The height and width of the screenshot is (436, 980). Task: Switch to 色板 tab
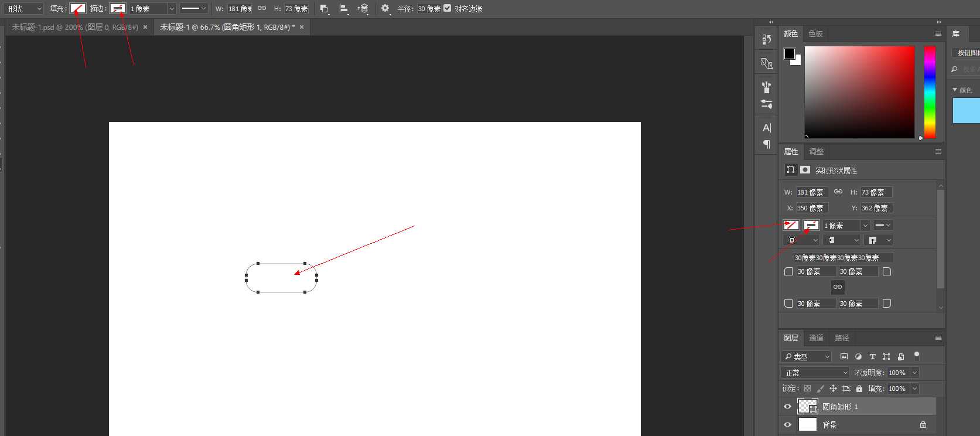[815, 34]
